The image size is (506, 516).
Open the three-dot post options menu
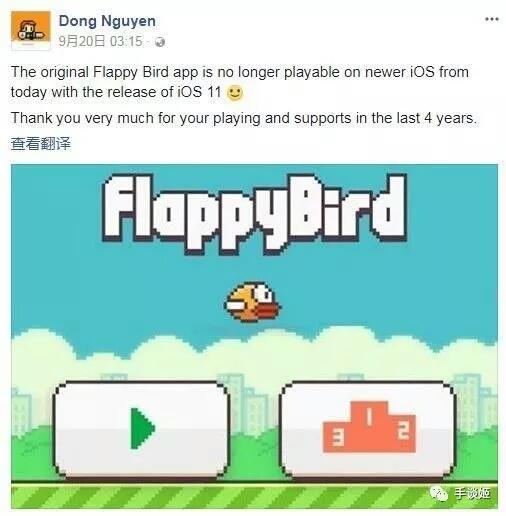[492, 19]
